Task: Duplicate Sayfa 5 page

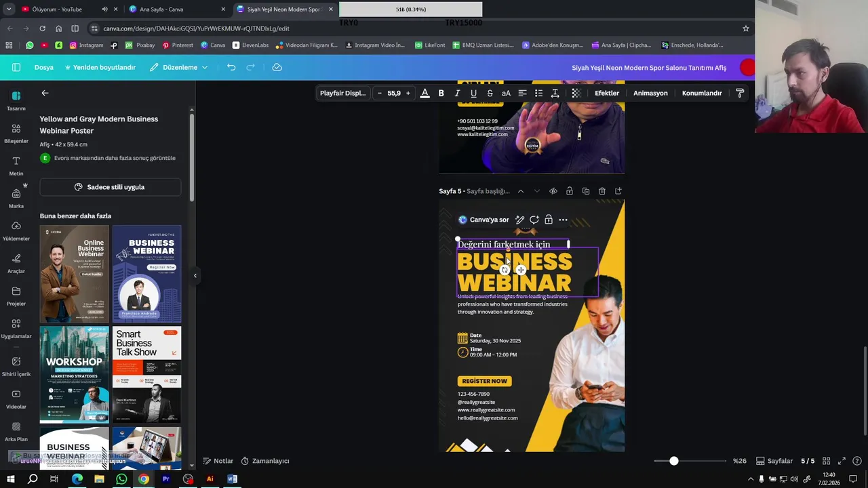Action: coord(586,191)
